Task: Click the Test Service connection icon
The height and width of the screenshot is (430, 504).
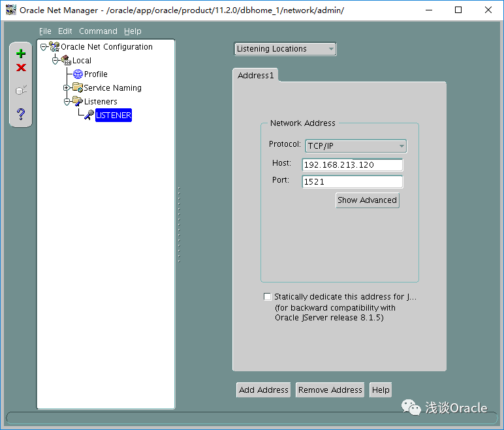Action: pyautogui.click(x=21, y=90)
